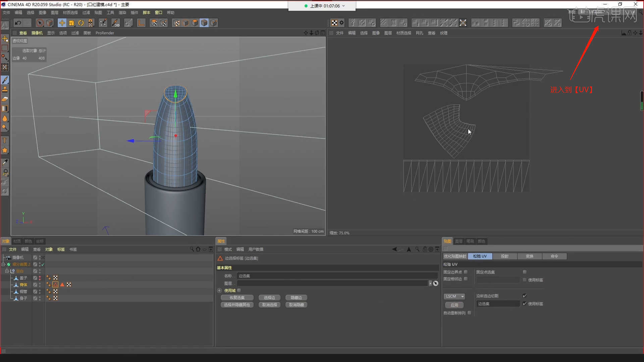644x362 pixels.
Task: Click the 名称 input field
Action: pyautogui.click(x=337, y=276)
